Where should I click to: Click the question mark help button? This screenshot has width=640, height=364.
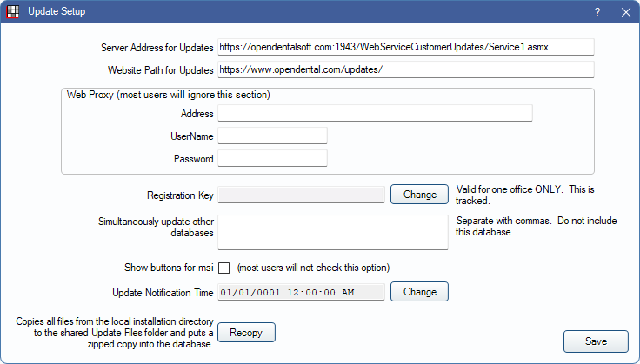click(597, 12)
